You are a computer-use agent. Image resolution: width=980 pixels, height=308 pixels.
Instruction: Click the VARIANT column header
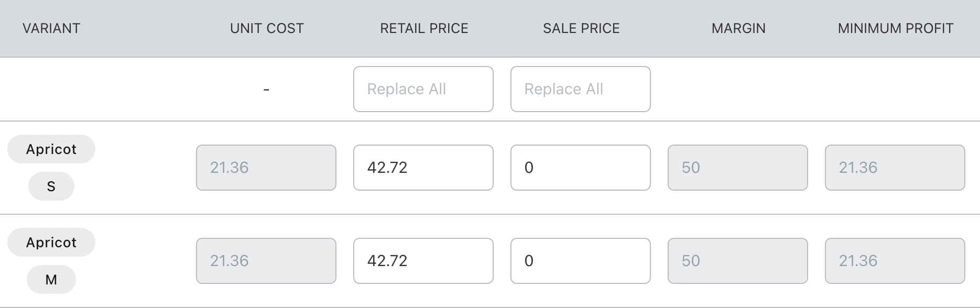pos(51,28)
